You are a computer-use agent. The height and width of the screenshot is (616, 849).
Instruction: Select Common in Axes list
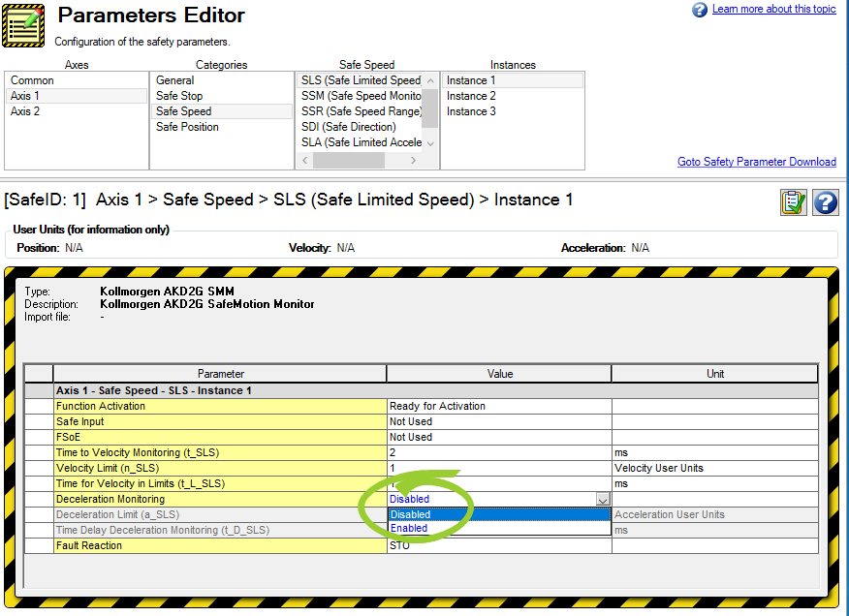(x=77, y=80)
